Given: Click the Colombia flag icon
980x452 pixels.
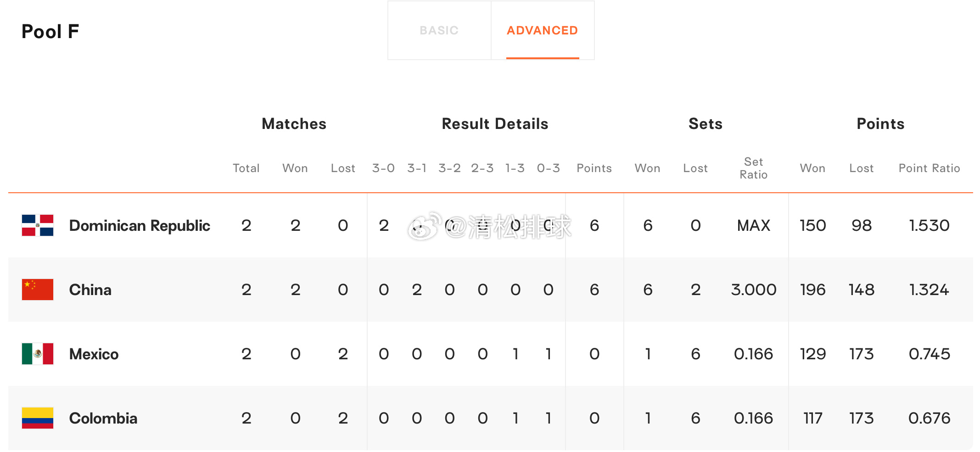Looking at the screenshot, I should click(x=38, y=418).
